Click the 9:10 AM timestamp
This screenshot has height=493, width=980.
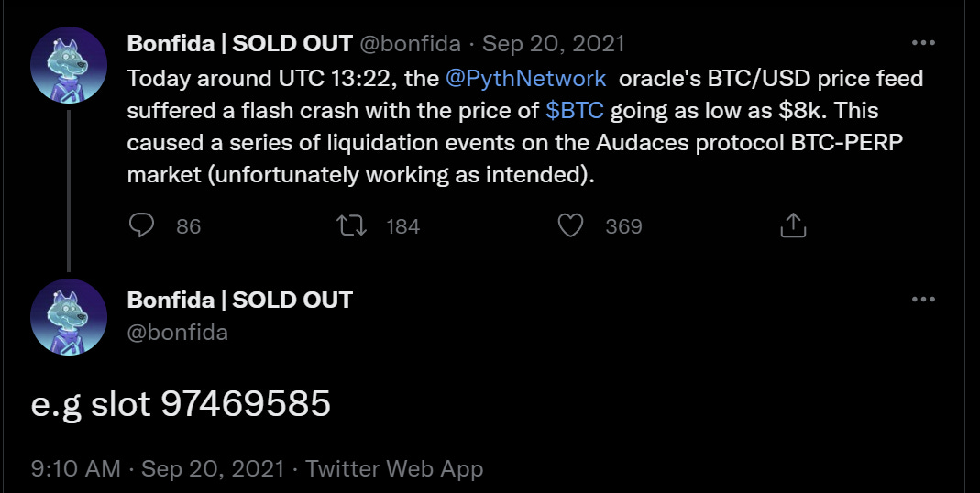[x=76, y=468]
